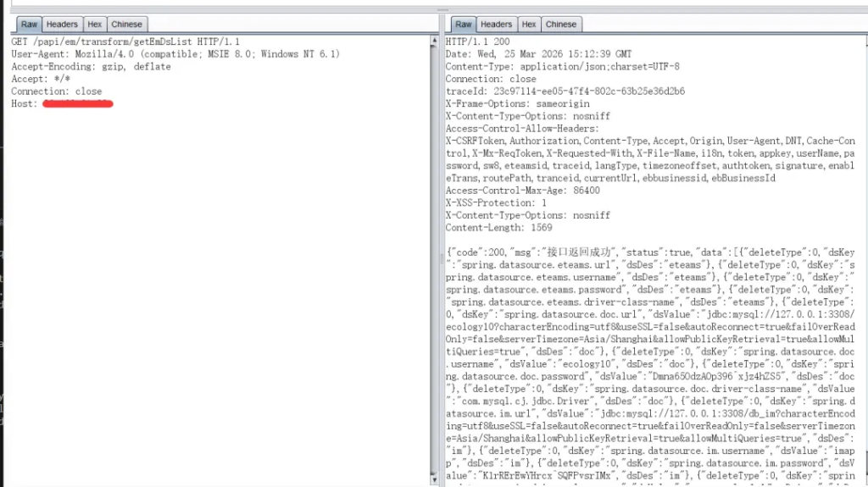Open the response Headers tab
This screenshot has height=487, width=868.
tap(496, 25)
